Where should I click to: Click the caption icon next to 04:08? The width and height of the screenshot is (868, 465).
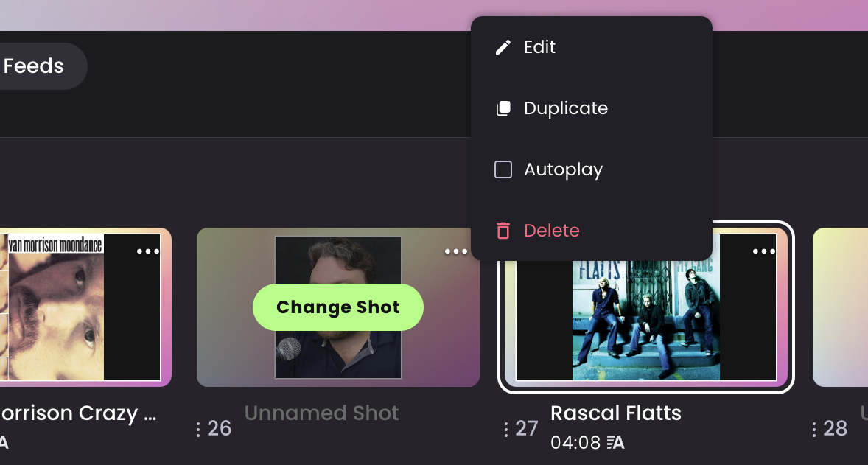[615, 442]
